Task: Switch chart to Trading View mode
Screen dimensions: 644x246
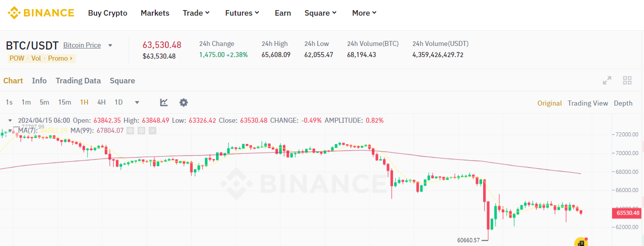Action: (587, 103)
